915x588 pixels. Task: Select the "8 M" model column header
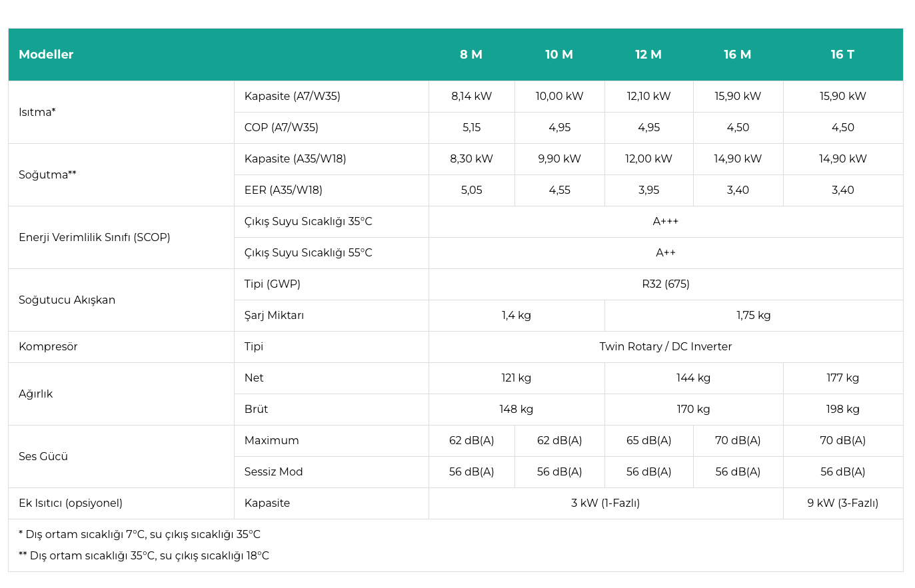coord(471,55)
